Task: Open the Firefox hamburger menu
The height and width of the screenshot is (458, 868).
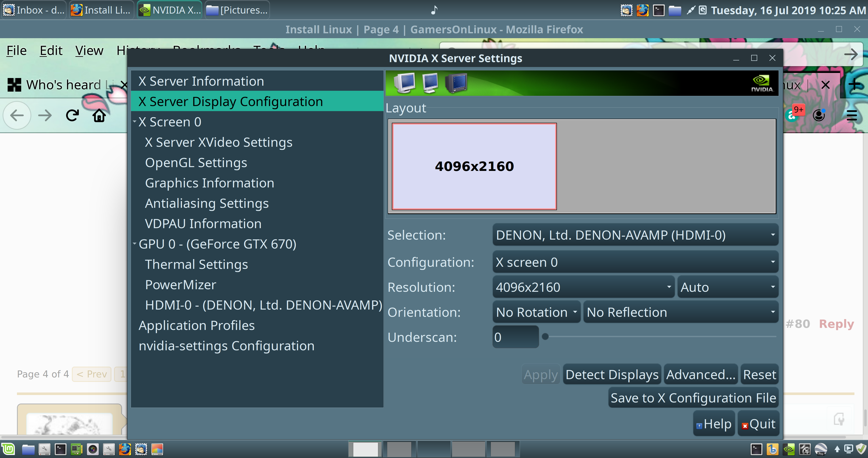Action: click(851, 115)
